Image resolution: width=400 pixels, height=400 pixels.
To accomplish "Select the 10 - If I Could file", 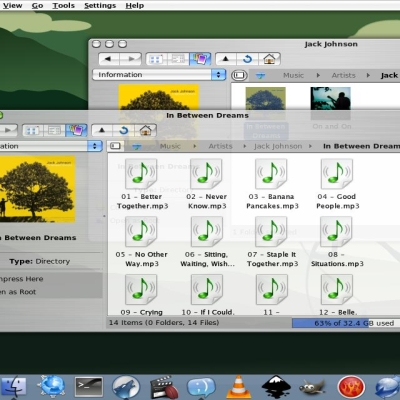I will [207, 295].
